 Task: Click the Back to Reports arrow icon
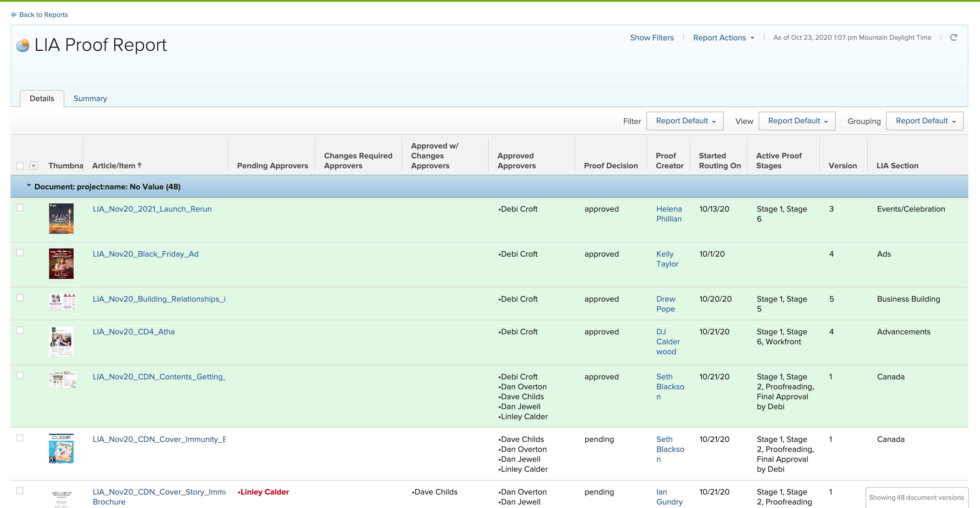(14, 15)
